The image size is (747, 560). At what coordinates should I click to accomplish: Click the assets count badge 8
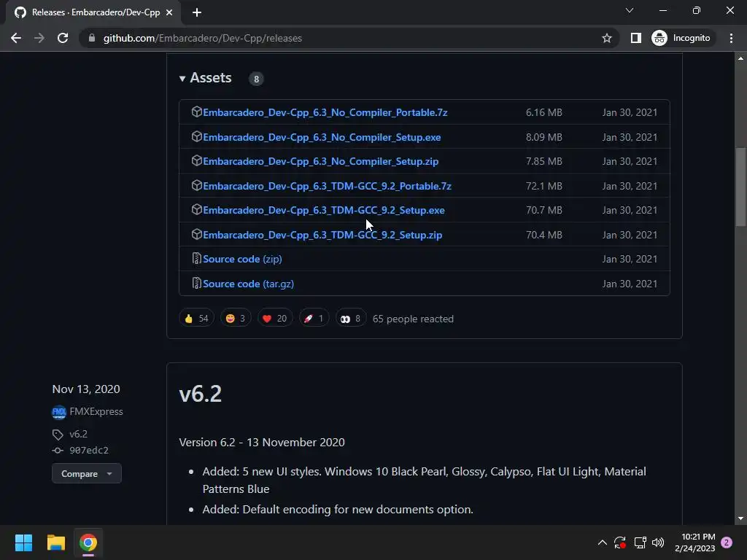[256, 79]
